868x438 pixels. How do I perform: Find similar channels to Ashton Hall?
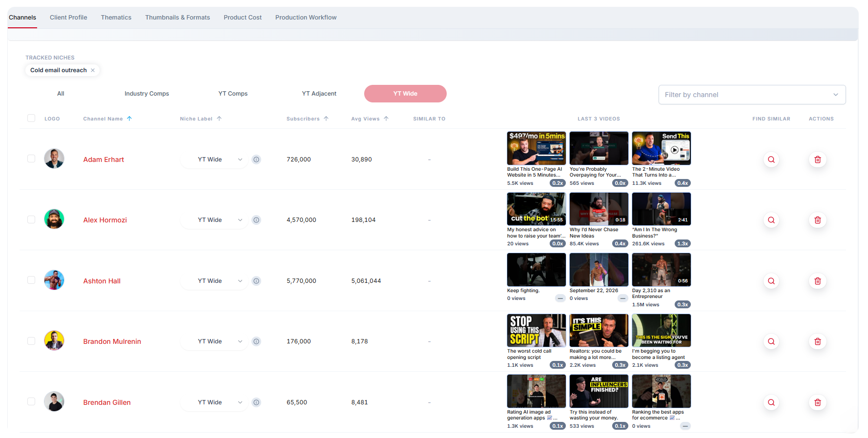[x=771, y=281]
